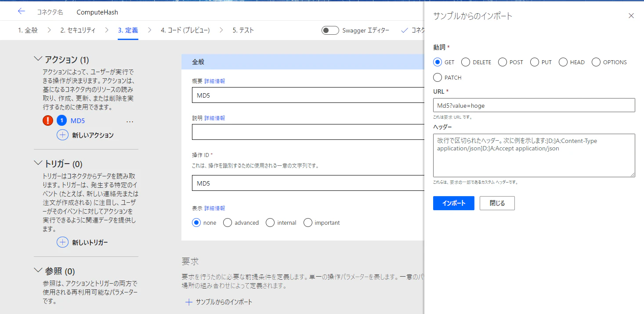Screen dimensions: 644x314
Task: Click the plus icon for 新しいアクション
Action: (62, 135)
